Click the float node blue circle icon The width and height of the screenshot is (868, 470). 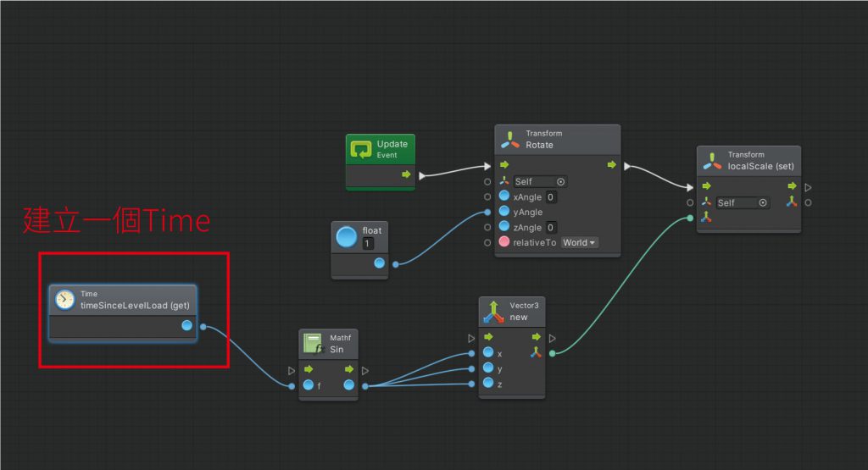(347, 236)
